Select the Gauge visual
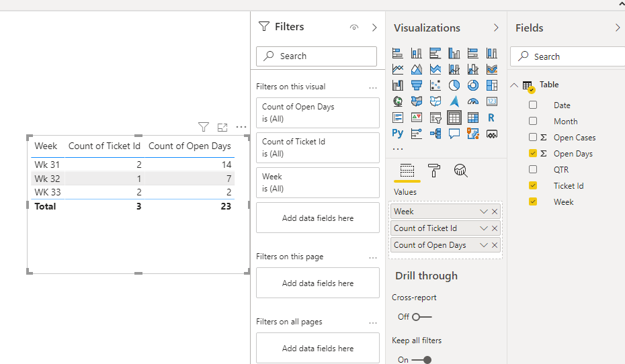This screenshot has height=364, width=625. 472,101
